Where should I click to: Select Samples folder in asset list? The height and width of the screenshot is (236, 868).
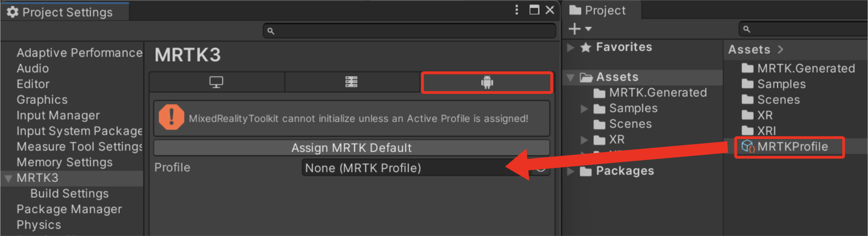(x=781, y=84)
